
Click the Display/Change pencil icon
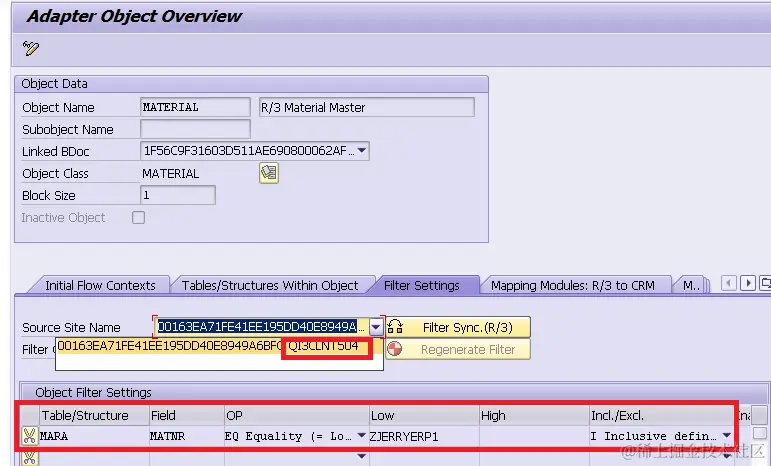[30, 48]
